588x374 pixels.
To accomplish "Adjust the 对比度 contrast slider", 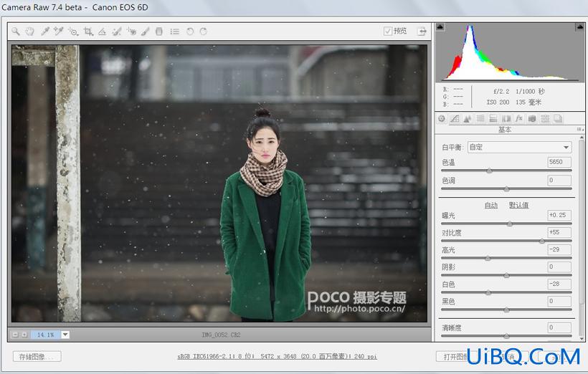I will [542, 241].
